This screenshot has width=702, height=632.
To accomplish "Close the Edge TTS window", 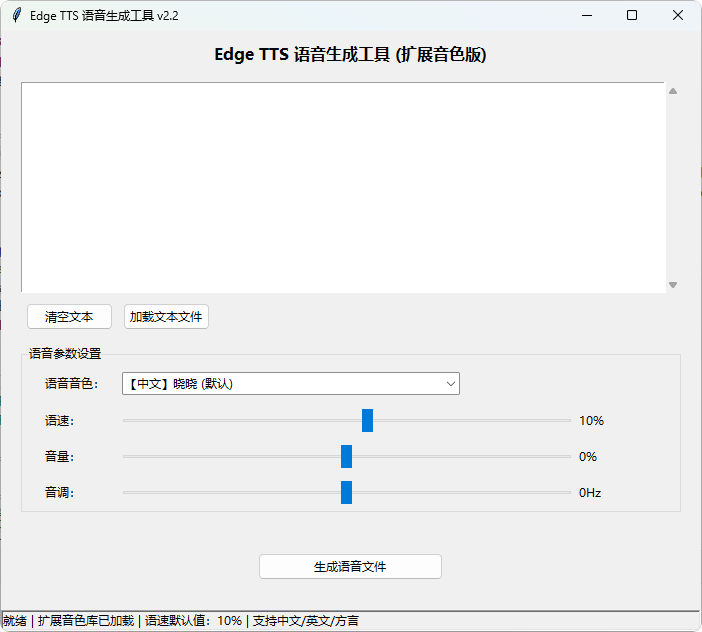I will [x=677, y=15].
